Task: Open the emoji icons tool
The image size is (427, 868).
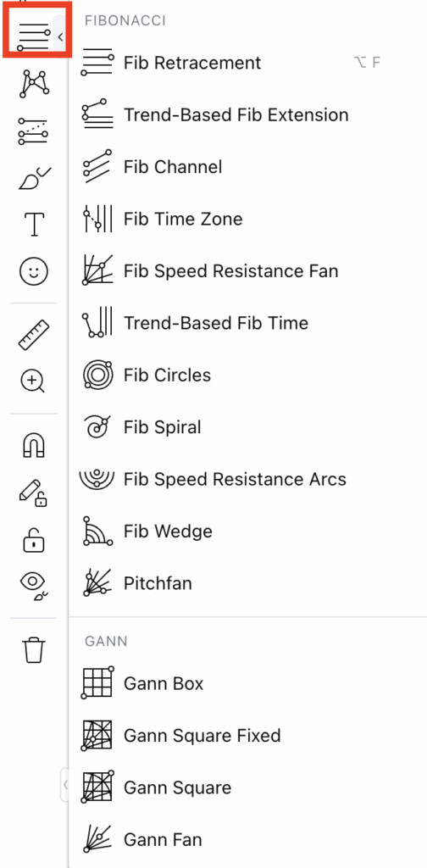Action: [34, 271]
